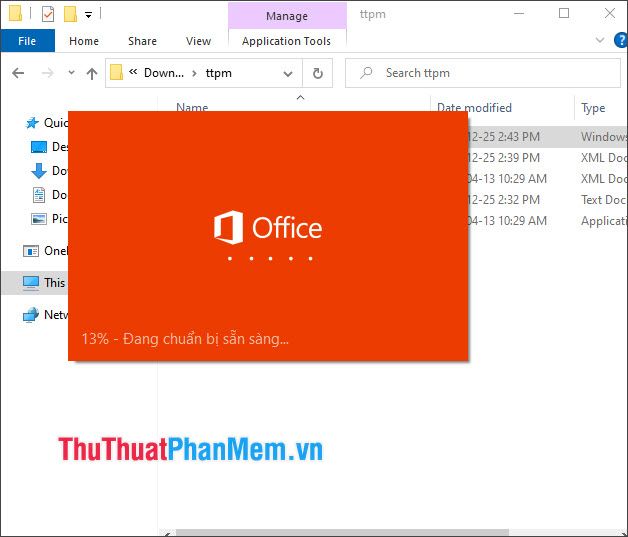This screenshot has width=628, height=537.
Task: Select the Application row at 10:29 AM
Action: coord(547,221)
